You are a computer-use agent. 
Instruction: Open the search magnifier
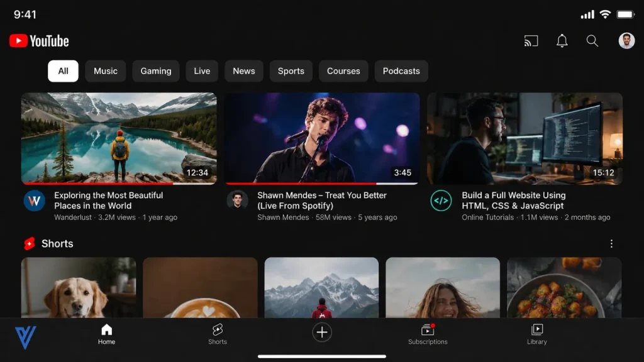(592, 41)
